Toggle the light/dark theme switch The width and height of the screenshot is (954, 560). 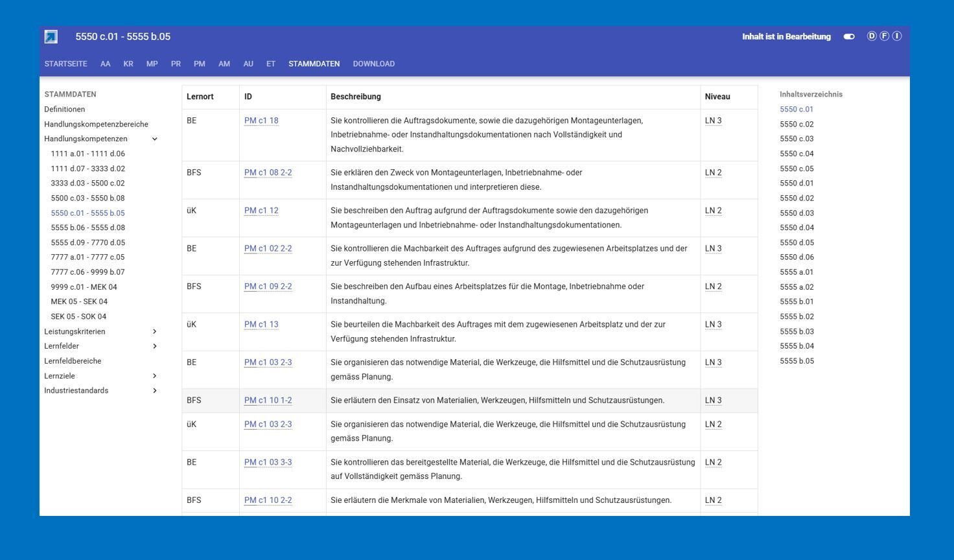pos(849,37)
